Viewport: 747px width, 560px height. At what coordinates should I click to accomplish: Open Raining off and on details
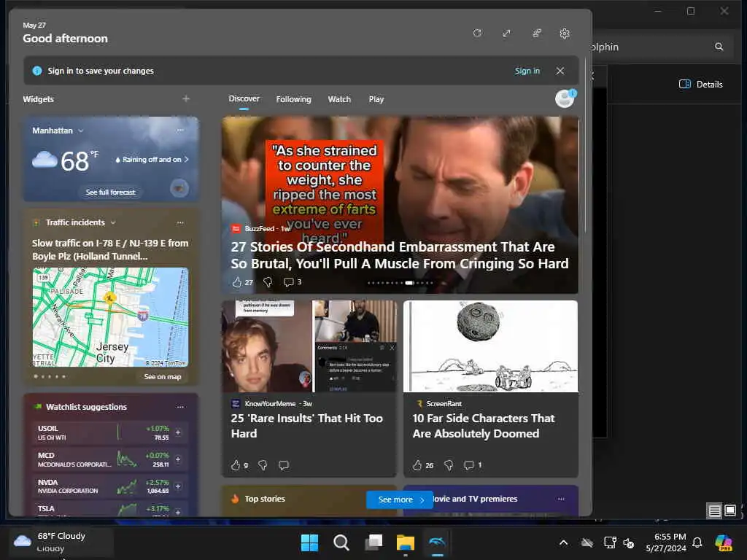pyautogui.click(x=152, y=160)
